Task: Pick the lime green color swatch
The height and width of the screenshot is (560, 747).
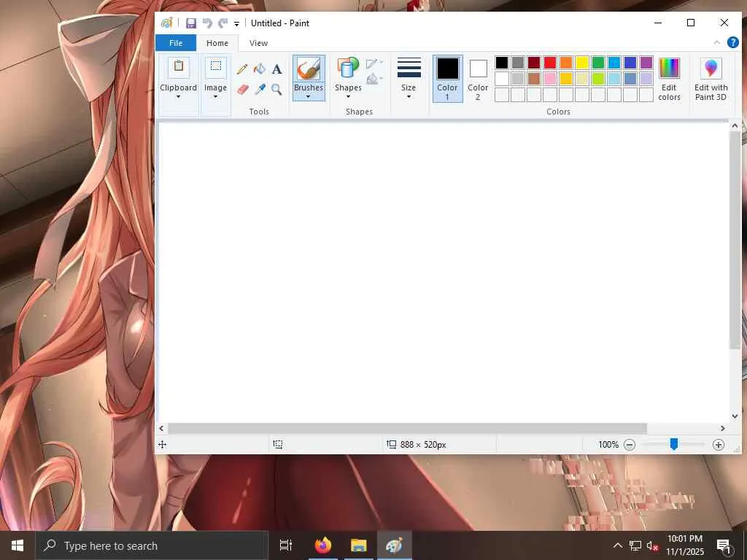Action: (598, 79)
